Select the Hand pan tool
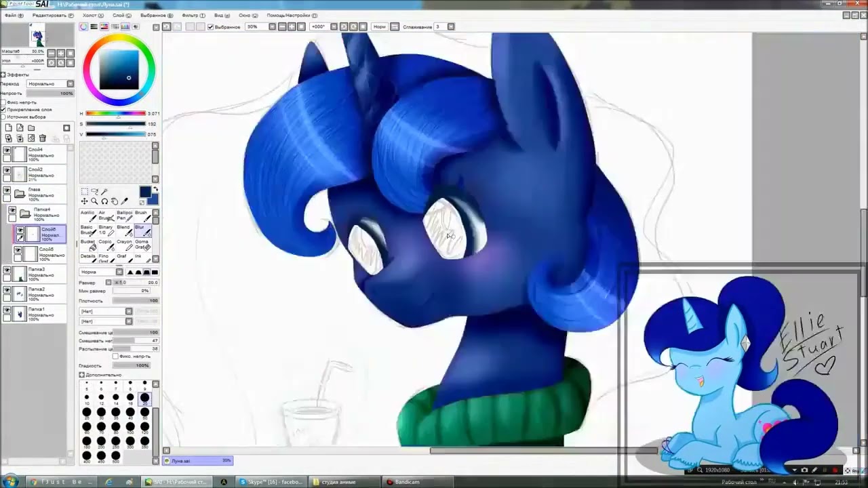 [x=115, y=201]
